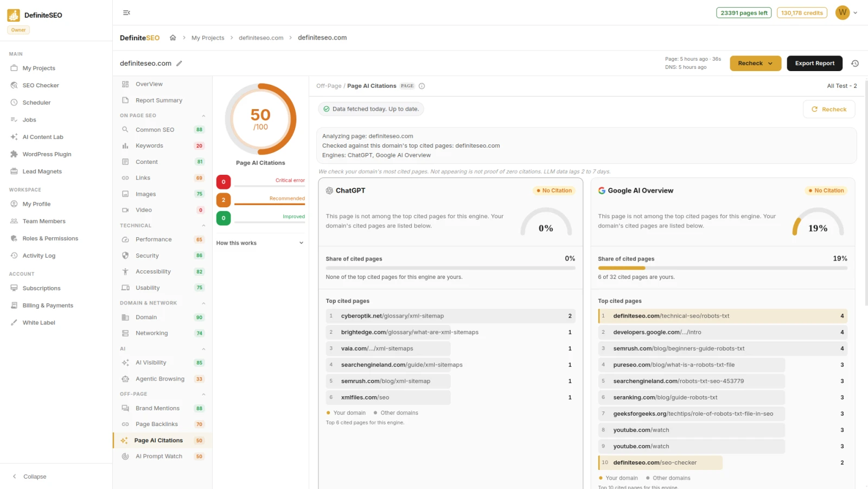Click the brightedge.com cited page row
868x489 pixels.
tap(450, 332)
